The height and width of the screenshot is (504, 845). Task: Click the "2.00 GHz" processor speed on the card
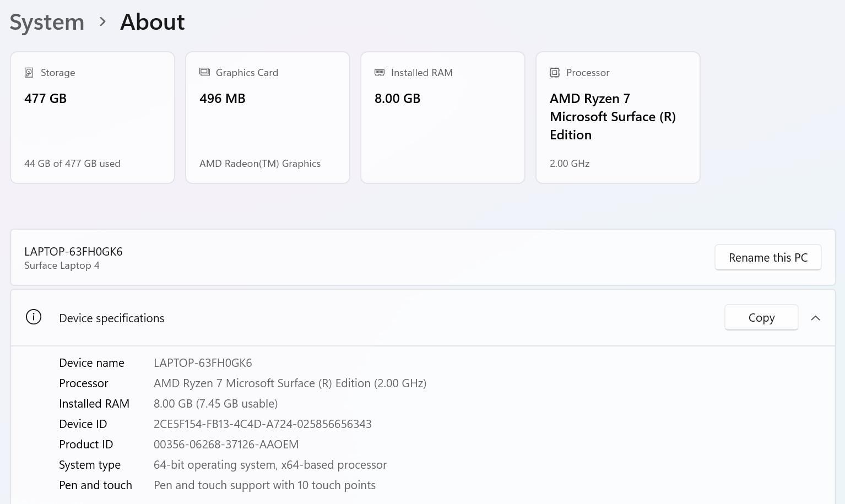coord(570,164)
